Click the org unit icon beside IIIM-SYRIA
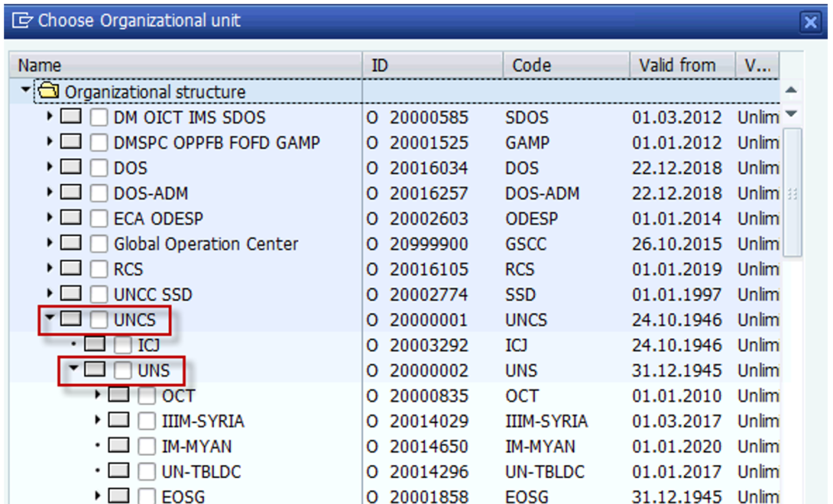 [119, 420]
